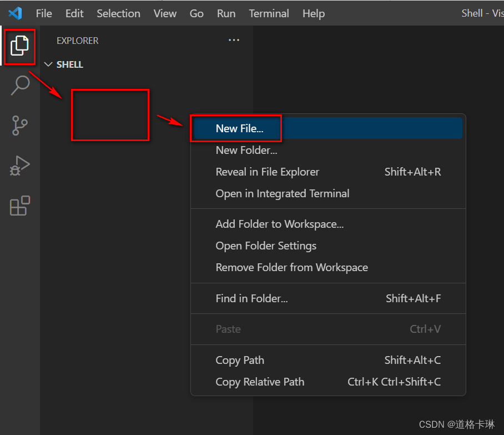Open the Selection menu in menu bar
Viewport: 504px width, 435px height.
point(118,13)
